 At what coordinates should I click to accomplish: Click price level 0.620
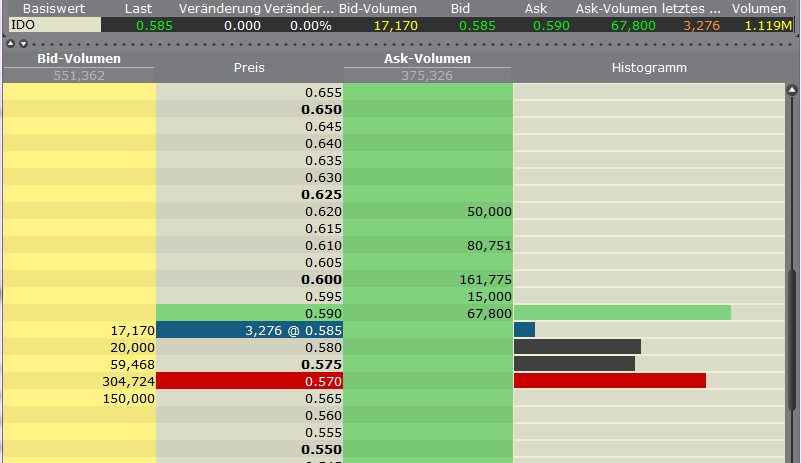[323, 212]
